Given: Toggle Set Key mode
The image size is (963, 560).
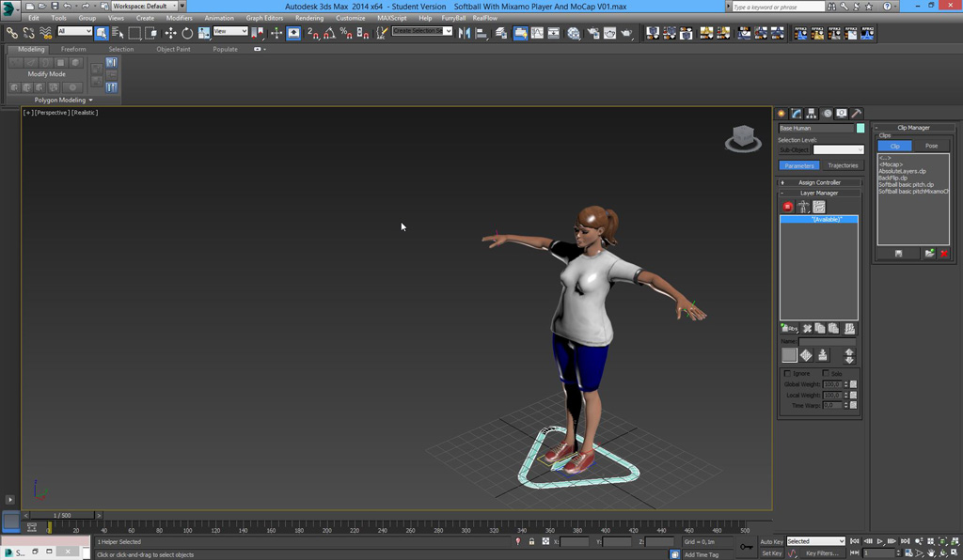Looking at the screenshot, I should coord(771,553).
